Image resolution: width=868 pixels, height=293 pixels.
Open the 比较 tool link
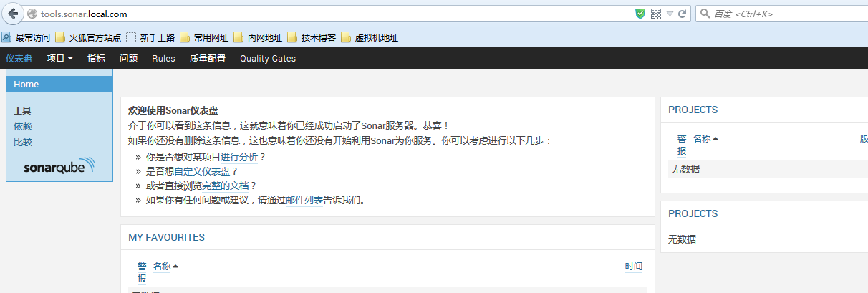point(23,142)
